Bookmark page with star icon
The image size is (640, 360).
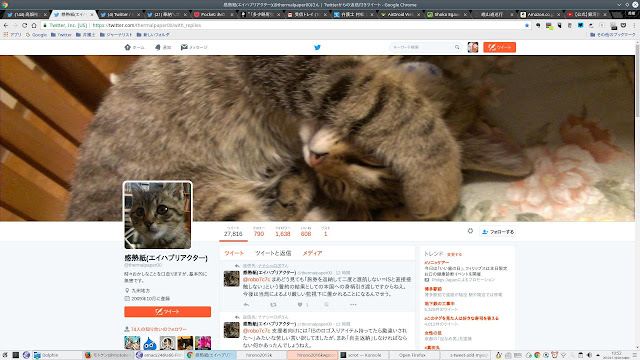point(527,25)
